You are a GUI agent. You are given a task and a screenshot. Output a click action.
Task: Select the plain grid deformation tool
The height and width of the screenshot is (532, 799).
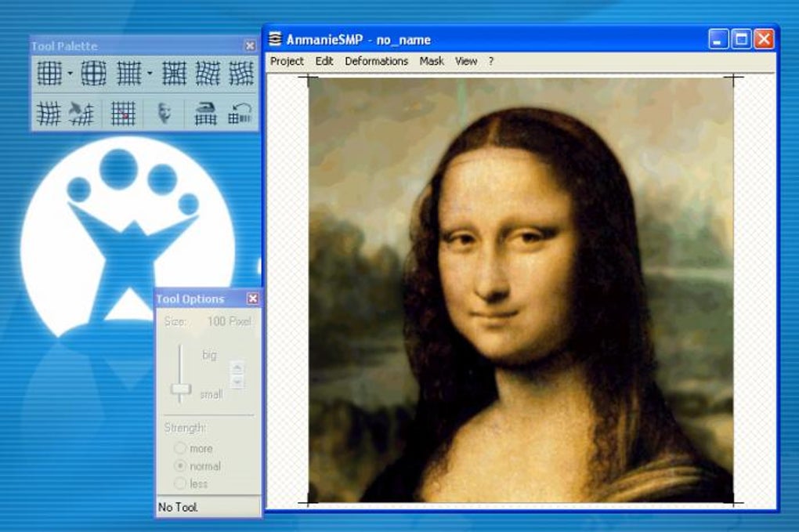click(x=49, y=73)
